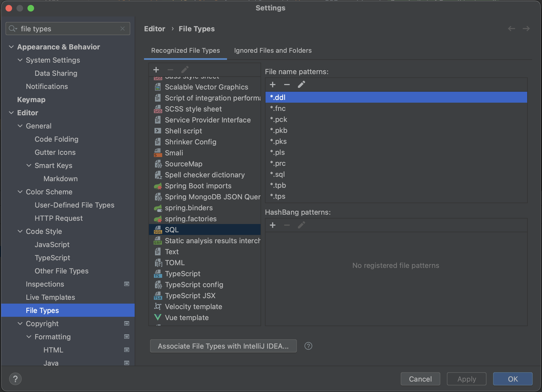Click the SCSS style sheet icon
542x392 pixels.
point(158,109)
